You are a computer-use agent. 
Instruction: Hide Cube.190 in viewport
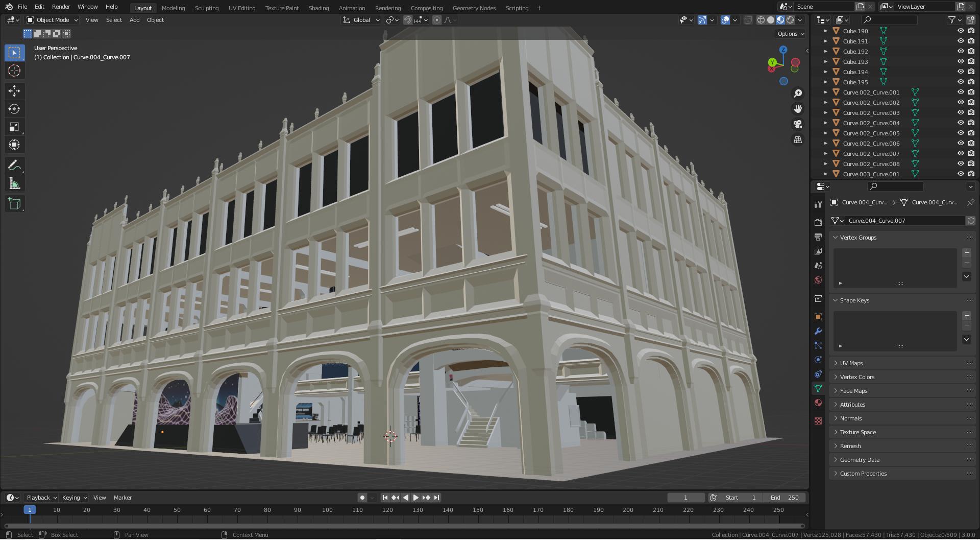tap(960, 31)
